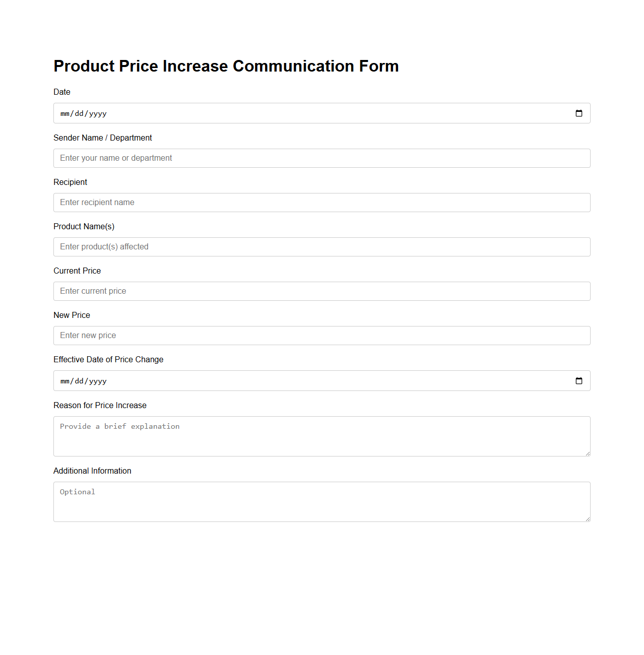This screenshot has height=655, width=644.
Task: Select the Date label above the first field
Action: pos(61,92)
